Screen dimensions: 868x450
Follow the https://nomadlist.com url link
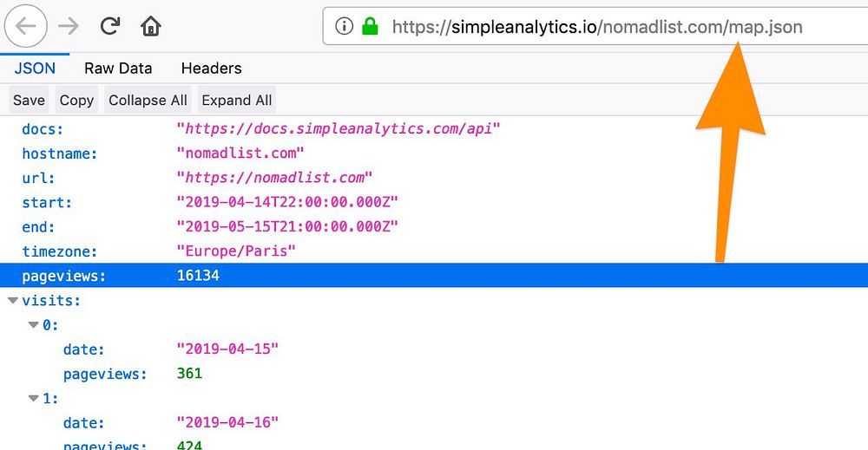(274, 178)
